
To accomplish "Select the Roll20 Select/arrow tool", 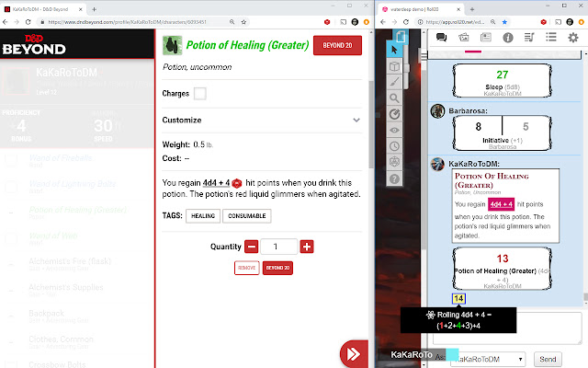I will [394, 50].
